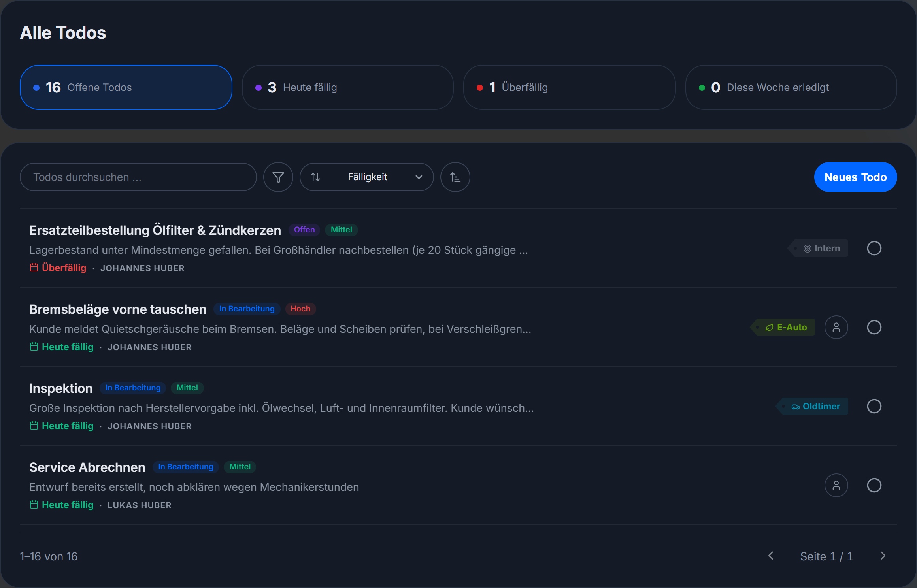Click calendar icon on Bremsbeläge due date
The height and width of the screenshot is (588, 917).
click(x=34, y=347)
